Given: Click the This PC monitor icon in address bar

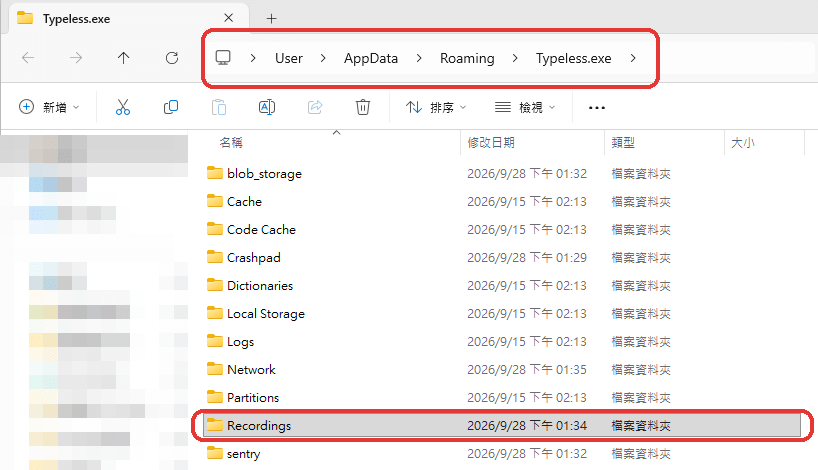Looking at the screenshot, I should 223,58.
